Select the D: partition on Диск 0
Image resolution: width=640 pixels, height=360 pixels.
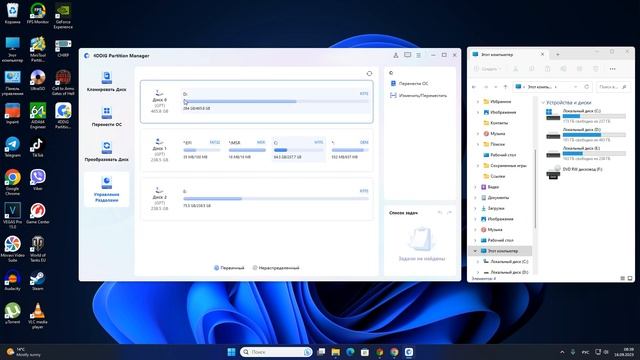click(276, 101)
